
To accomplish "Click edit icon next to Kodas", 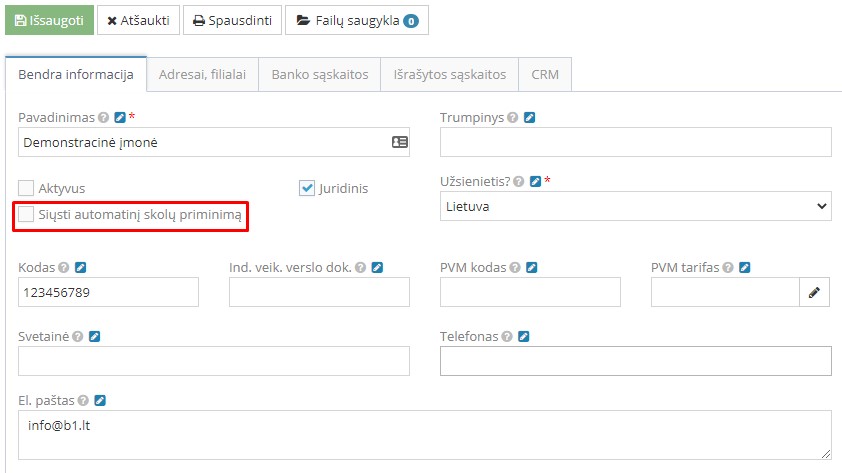I will [81, 267].
